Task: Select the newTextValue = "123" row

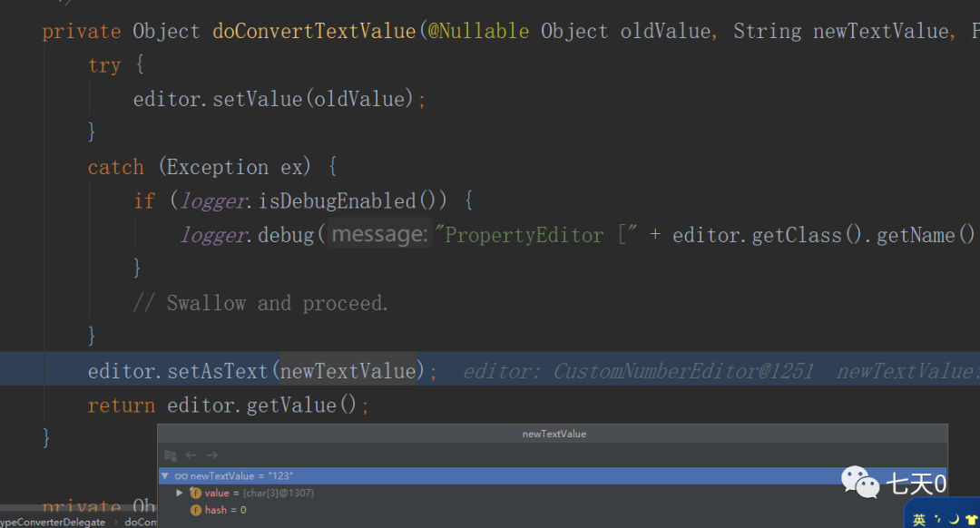Action: (553, 476)
